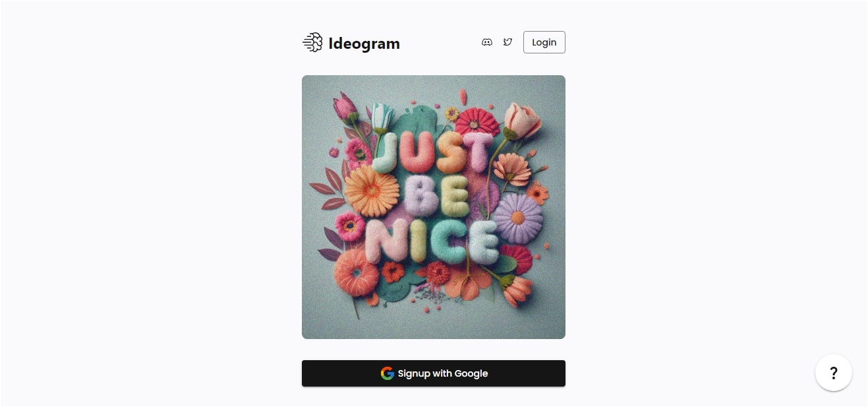Open the Discord icon link
This screenshot has height=407, width=868.
(x=487, y=42)
